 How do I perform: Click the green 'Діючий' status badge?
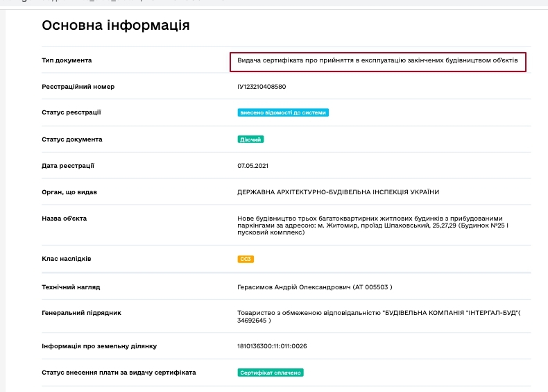click(250, 139)
